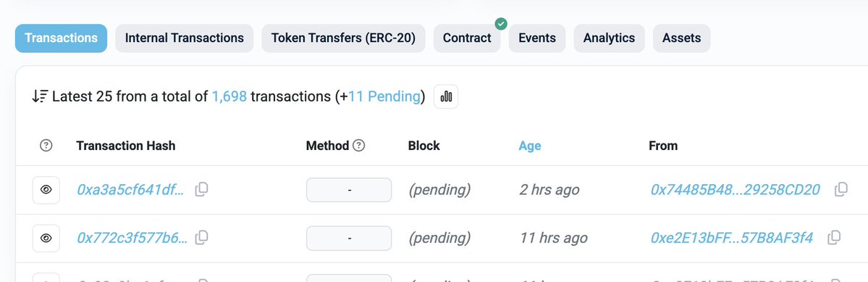Copy transaction hash 0x772c3f577b6

pos(201,238)
